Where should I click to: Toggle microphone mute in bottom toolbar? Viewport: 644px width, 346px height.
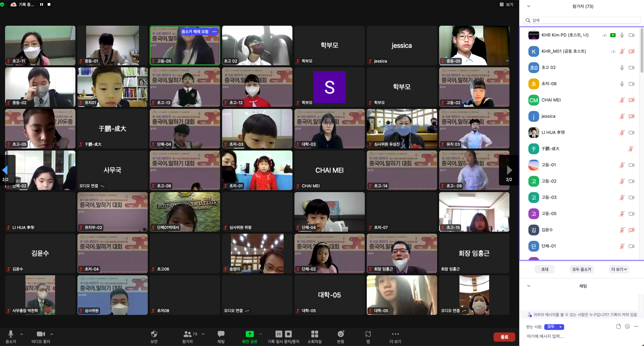pos(10,334)
